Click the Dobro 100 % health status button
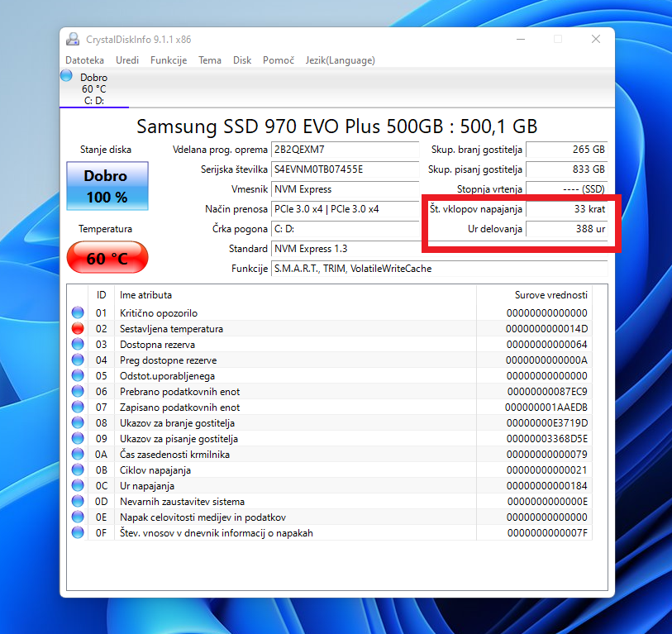672x634 pixels. tap(107, 186)
